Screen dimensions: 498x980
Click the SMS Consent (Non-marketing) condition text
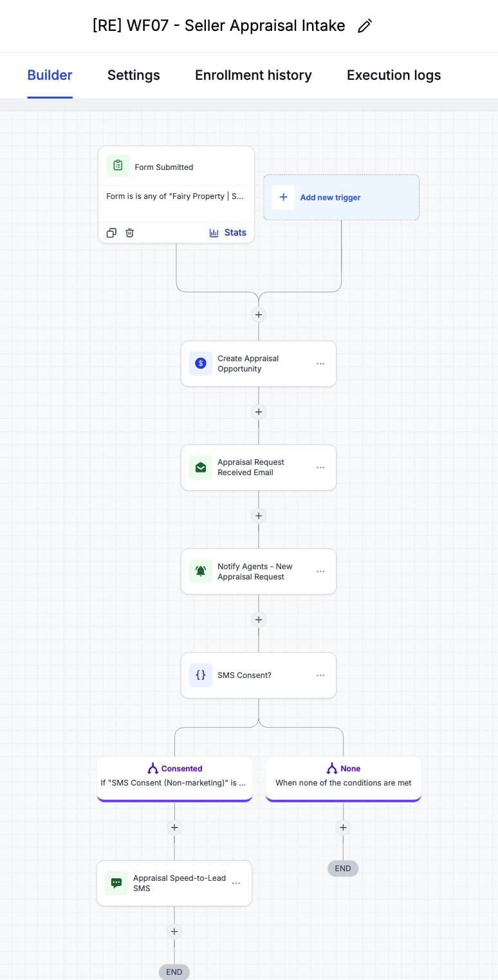point(173,783)
